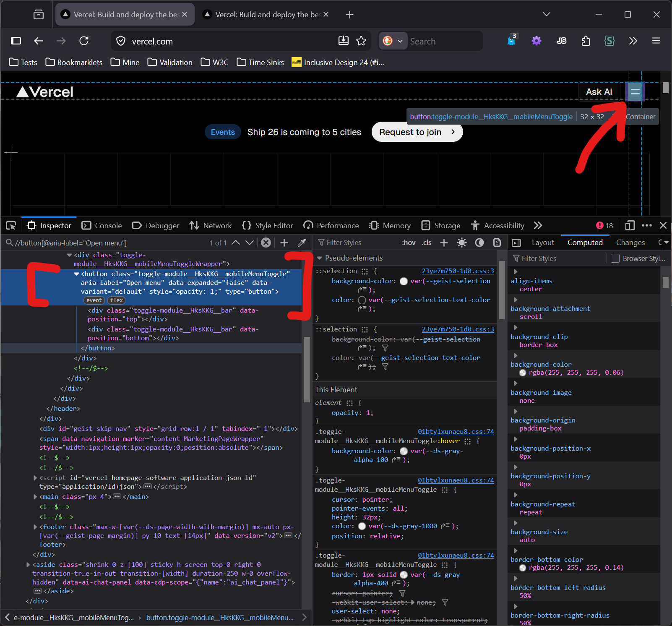The height and width of the screenshot is (626, 672).
Task: Open Responsive Design Mode
Action: (x=630, y=226)
